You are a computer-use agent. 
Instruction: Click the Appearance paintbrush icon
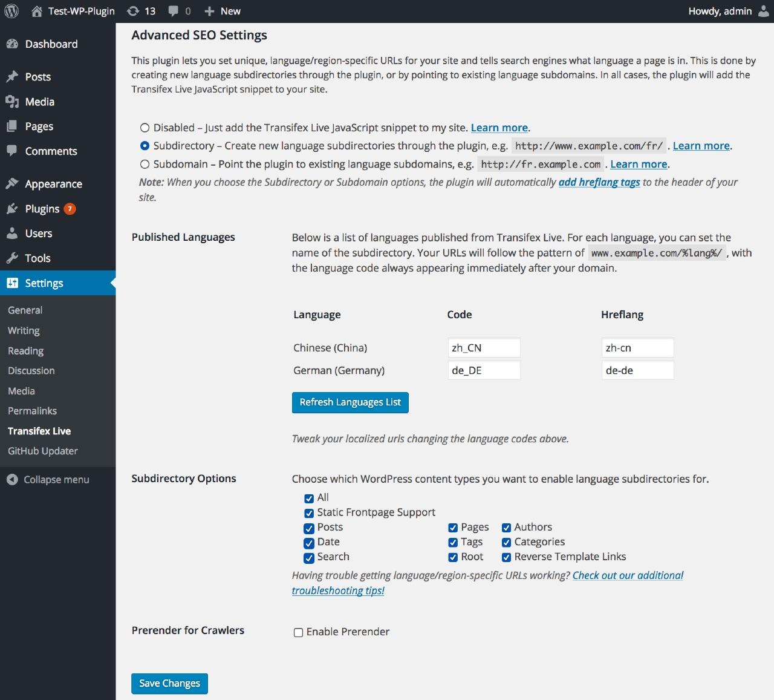click(12, 183)
